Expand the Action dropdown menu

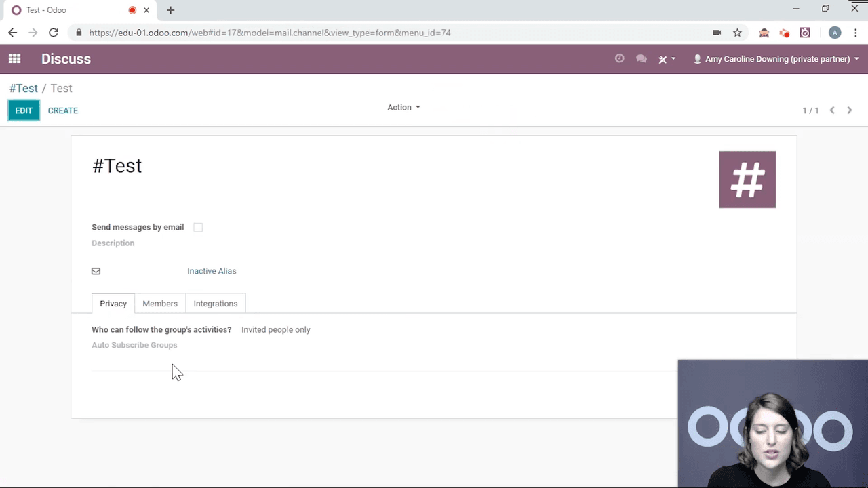[x=403, y=108]
